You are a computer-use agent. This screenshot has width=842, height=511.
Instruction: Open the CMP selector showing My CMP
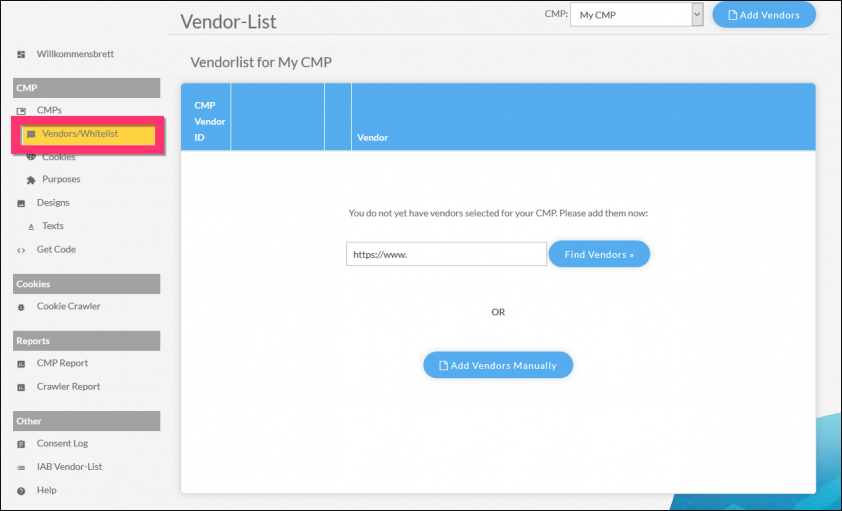(x=636, y=15)
